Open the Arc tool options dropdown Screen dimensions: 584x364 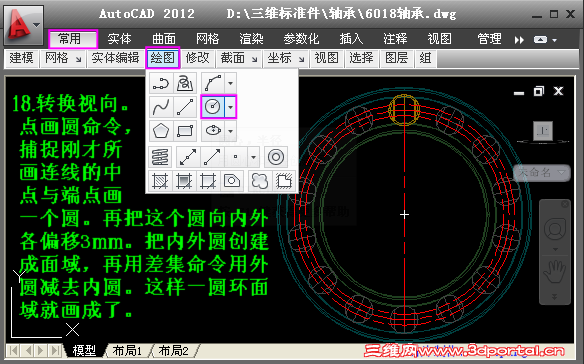tap(231, 83)
